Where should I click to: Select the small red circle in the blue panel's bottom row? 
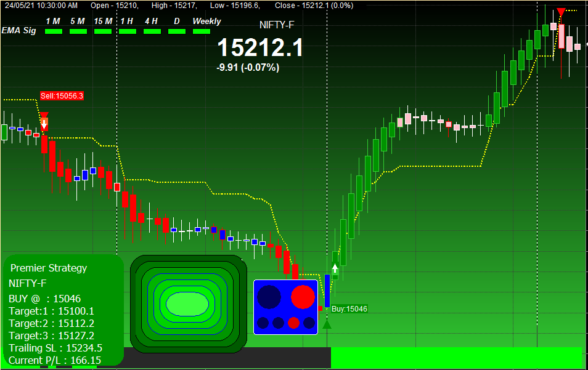click(294, 323)
